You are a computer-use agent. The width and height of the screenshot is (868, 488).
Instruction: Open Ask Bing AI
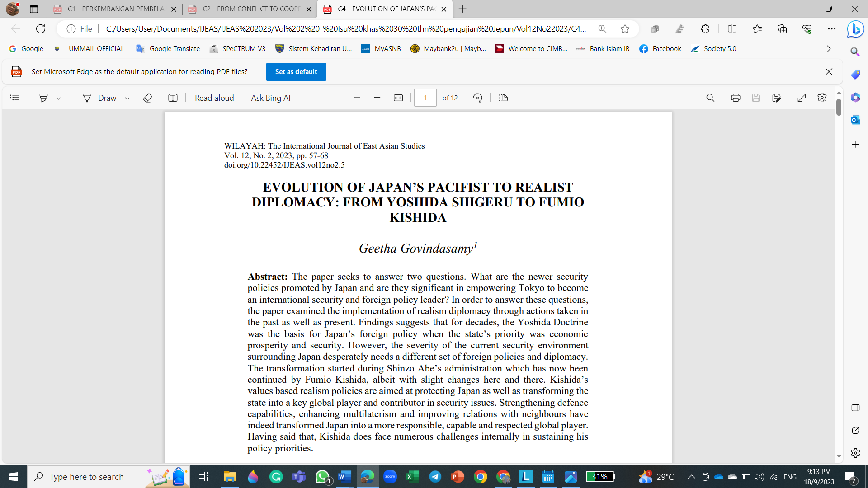271,98
